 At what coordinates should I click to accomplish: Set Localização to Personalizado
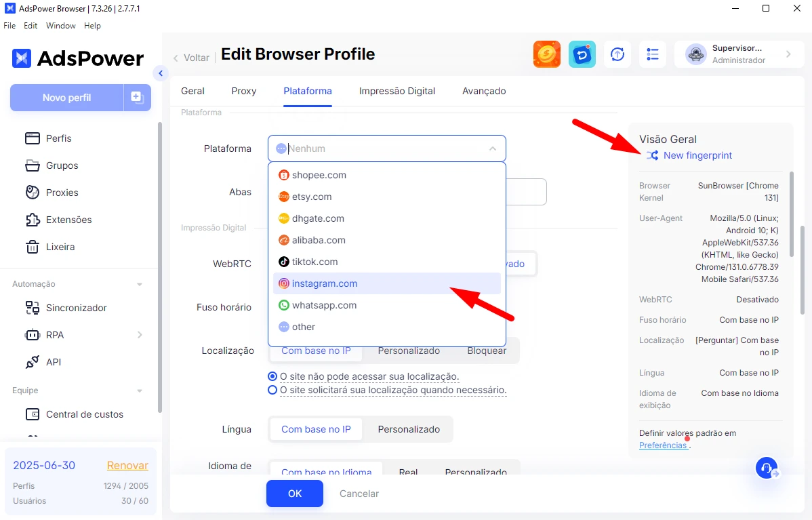pos(409,351)
